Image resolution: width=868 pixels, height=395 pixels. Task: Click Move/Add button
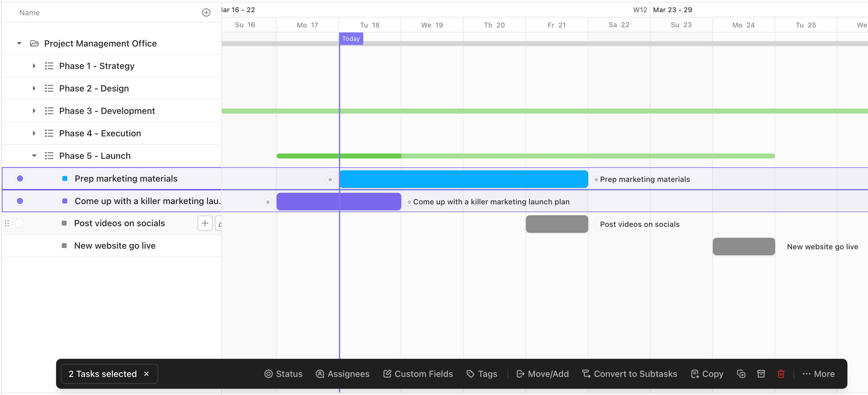click(542, 374)
